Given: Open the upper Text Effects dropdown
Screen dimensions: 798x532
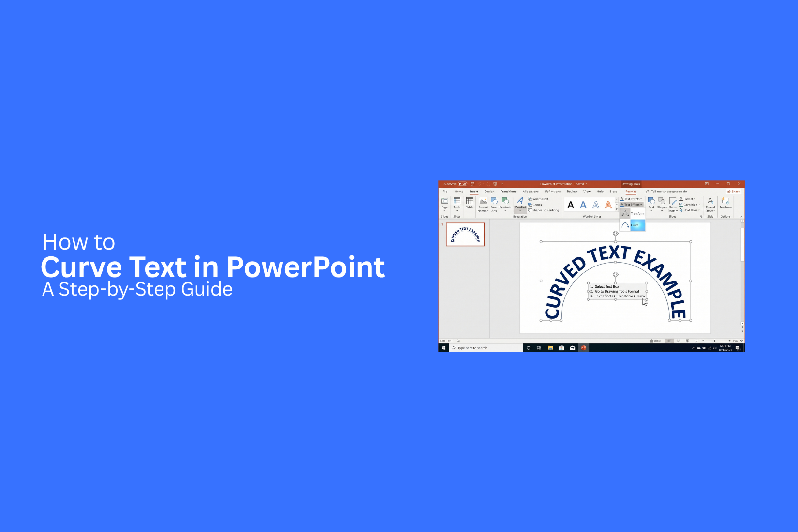Looking at the screenshot, I should pyautogui.click(x=631, y=199).
